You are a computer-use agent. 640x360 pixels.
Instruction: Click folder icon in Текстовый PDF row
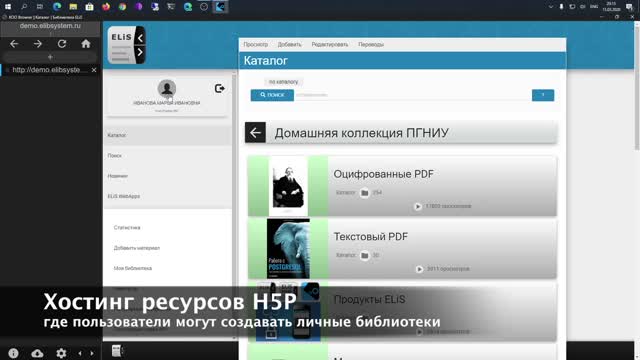tap(364, 256)
